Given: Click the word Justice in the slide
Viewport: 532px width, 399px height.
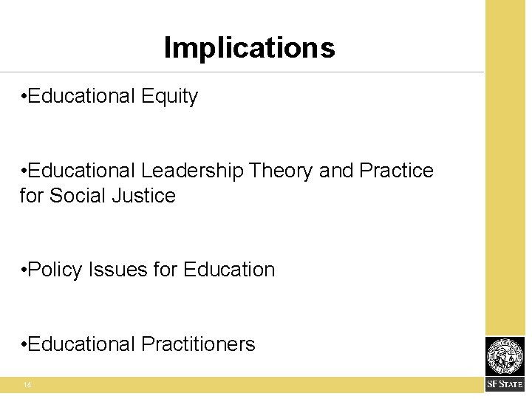Looking at the screenshot, I should (144, 195).
